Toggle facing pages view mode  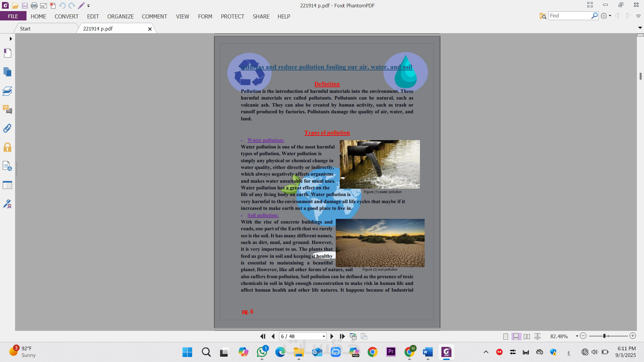(527, 336)
